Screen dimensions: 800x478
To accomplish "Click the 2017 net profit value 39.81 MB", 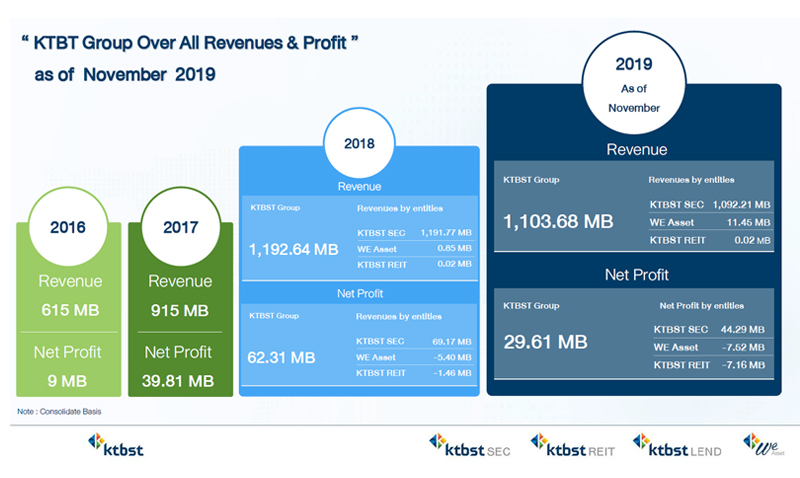I will pyautogui.click(x=178, y=381).
